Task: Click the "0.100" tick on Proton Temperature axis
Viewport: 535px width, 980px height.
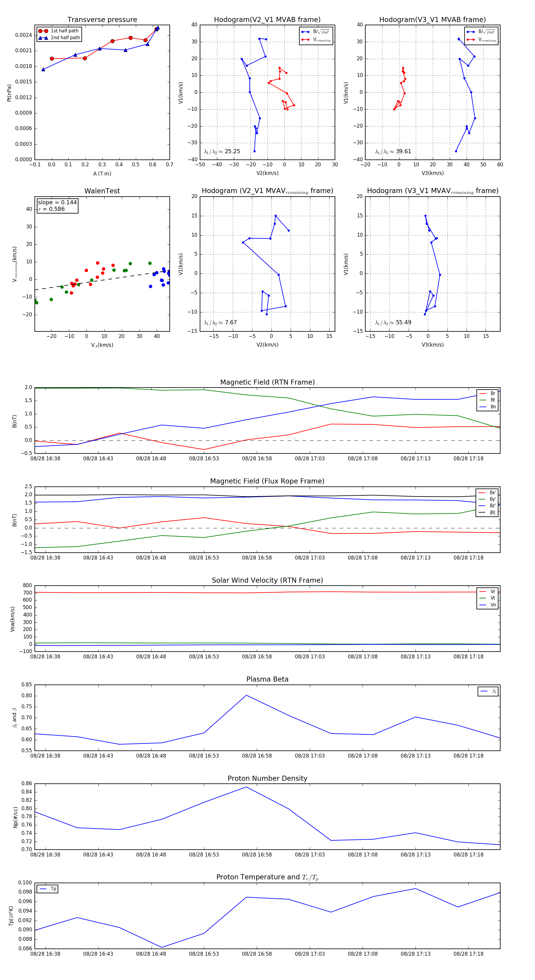Action: click(x=26, y=883)
